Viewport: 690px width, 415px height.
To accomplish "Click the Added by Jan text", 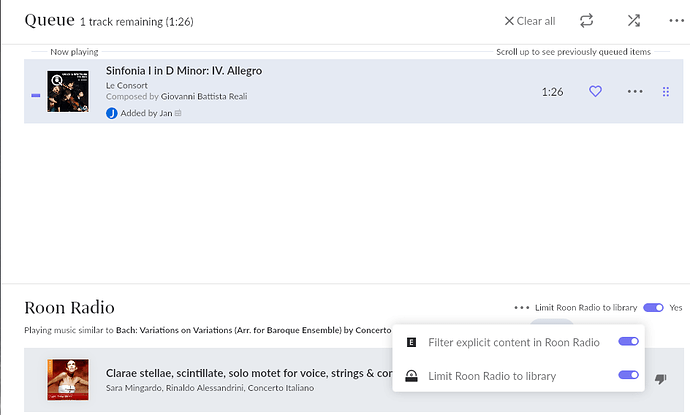I will pos(146,113).
